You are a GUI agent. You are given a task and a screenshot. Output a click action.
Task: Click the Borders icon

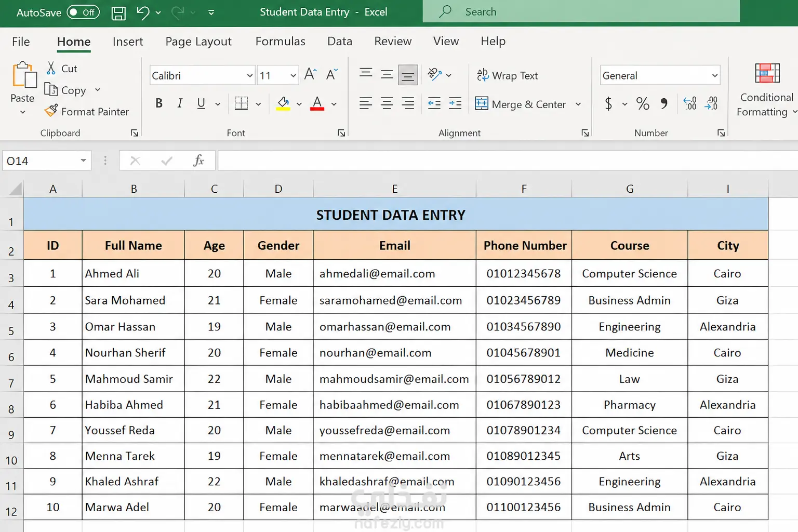pos(241,103)
